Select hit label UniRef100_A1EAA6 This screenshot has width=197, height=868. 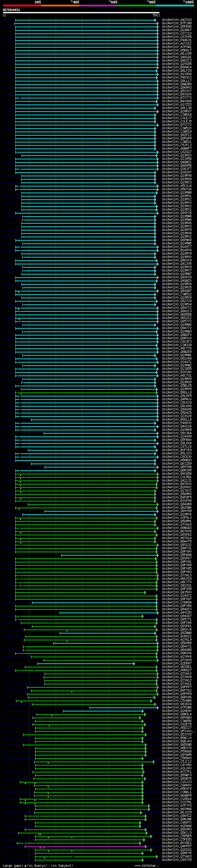point(177,826)
